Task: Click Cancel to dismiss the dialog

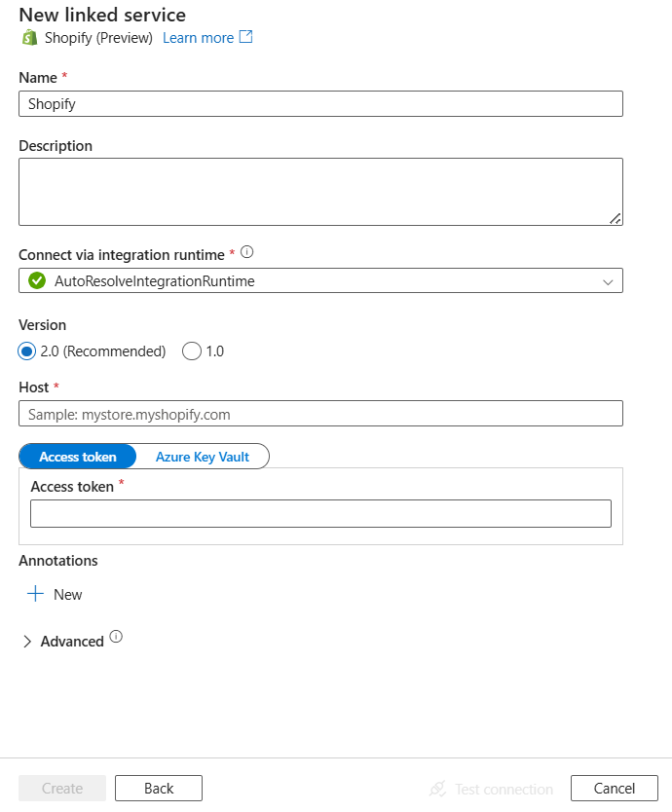Action: point(614,788)
